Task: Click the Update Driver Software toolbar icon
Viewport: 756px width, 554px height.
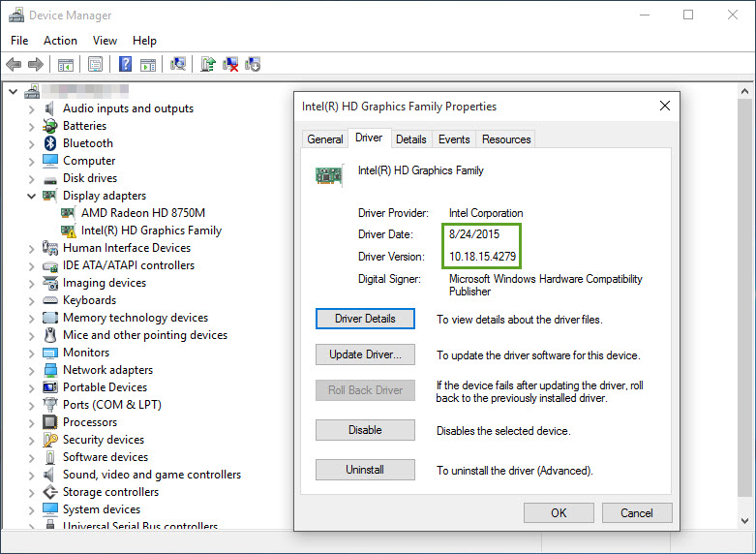Action: [208, 64]
